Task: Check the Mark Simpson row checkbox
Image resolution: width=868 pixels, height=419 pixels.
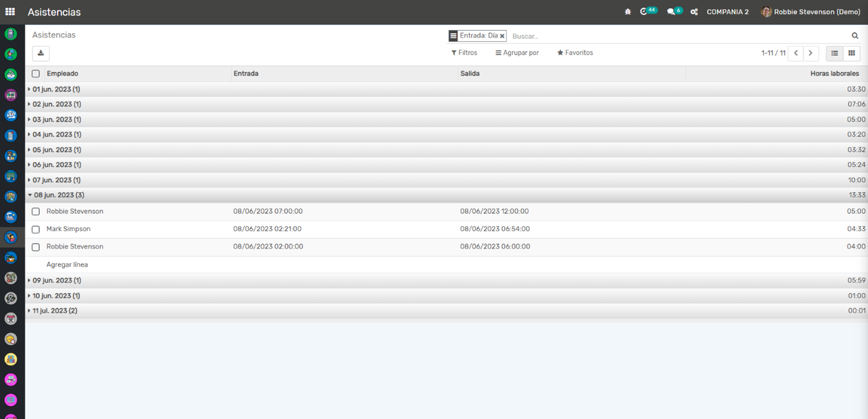Action: click(35, 229)
